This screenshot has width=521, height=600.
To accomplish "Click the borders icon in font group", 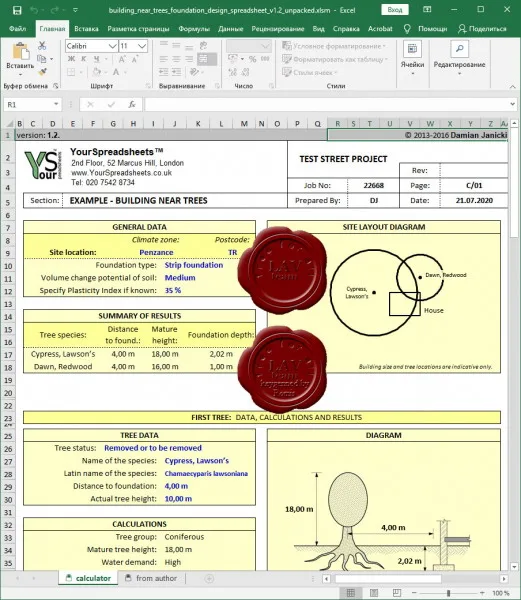I will [71, 72].
